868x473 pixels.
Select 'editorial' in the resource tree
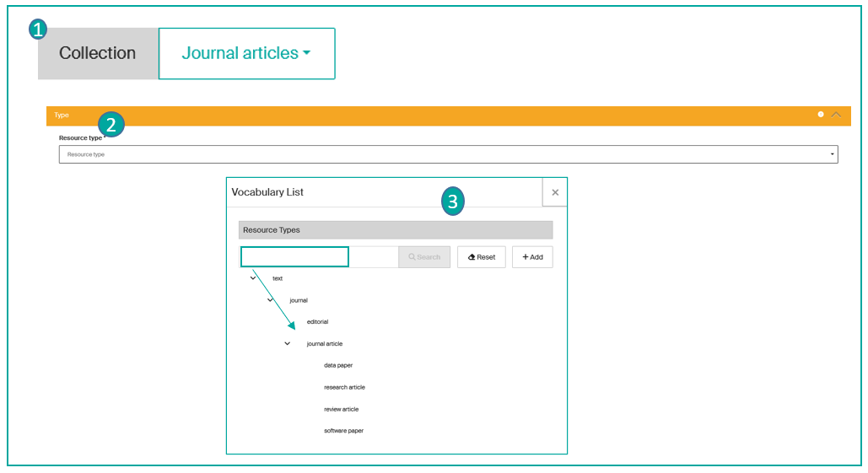pyautogui.click(x=317, y=322)
